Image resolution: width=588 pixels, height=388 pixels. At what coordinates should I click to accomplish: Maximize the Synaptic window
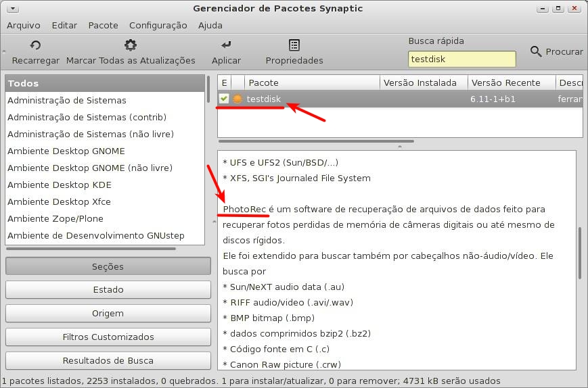[558, 8]
